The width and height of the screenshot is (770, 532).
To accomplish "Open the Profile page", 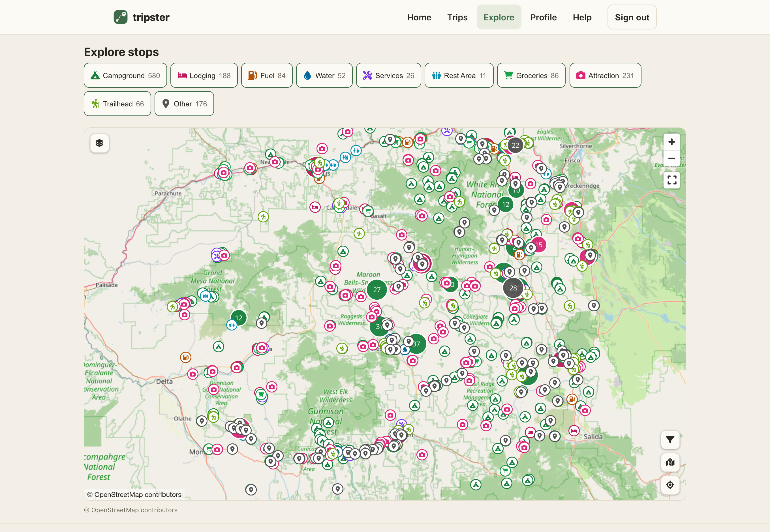I will (x=544, y=17).
